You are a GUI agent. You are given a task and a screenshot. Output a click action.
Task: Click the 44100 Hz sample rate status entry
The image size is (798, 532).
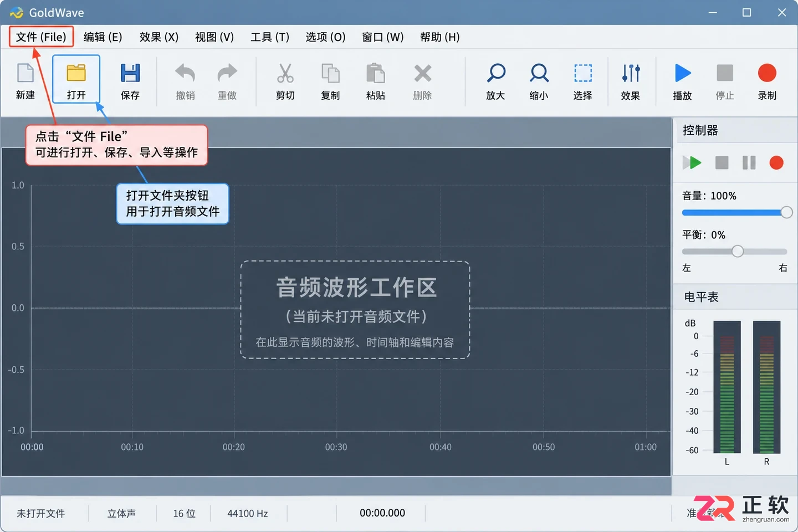pos(248,513)
